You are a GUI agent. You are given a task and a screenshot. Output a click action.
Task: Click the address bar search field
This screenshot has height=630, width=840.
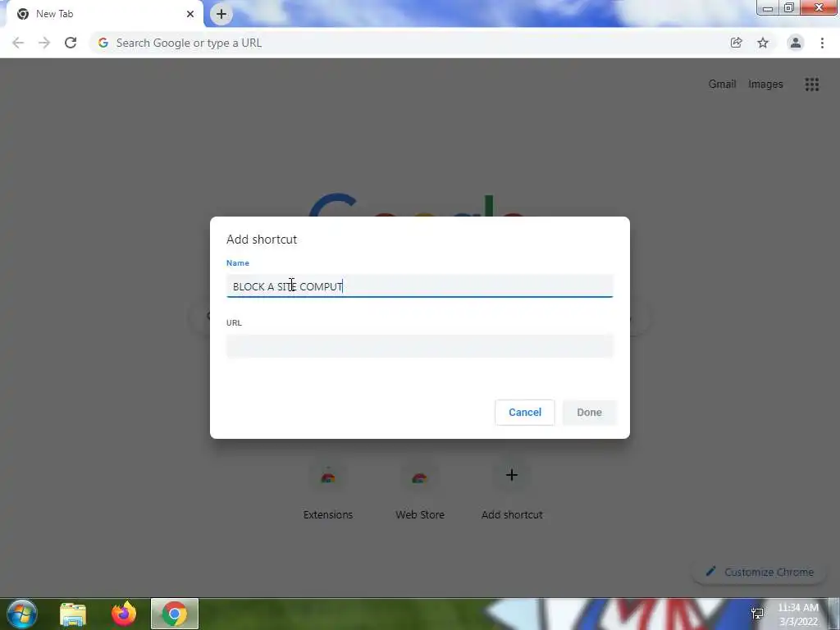coord(410,43)
